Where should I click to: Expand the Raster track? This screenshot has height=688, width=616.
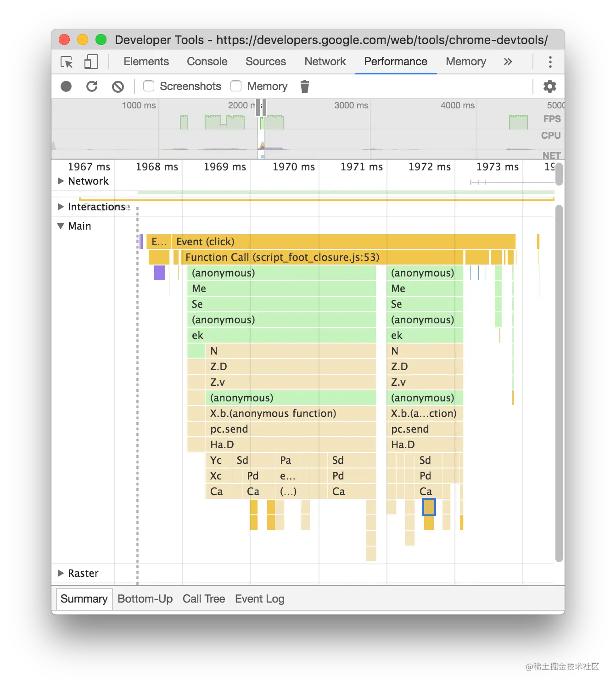click(x=61, y=573)
